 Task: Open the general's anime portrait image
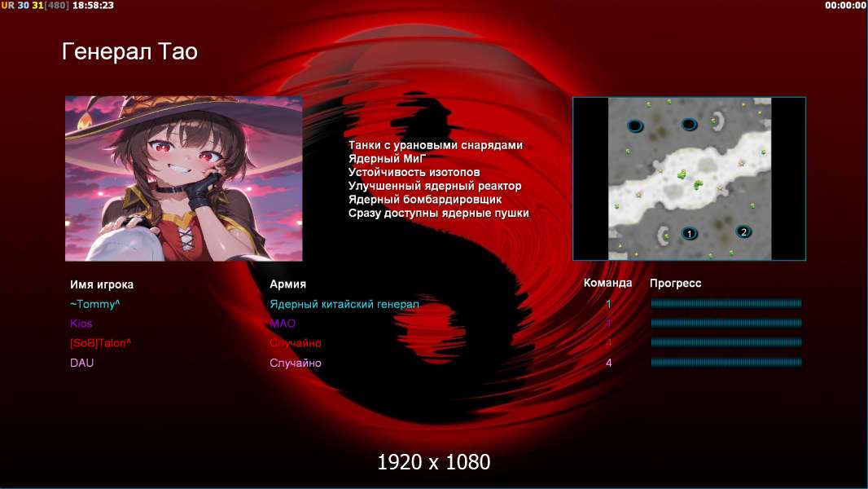point(184,178)
